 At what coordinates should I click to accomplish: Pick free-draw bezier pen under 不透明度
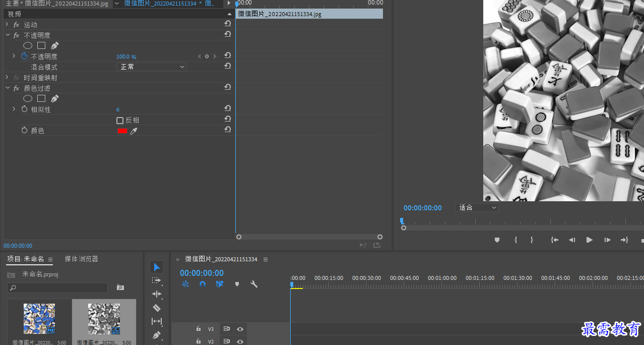click(55, 45)
